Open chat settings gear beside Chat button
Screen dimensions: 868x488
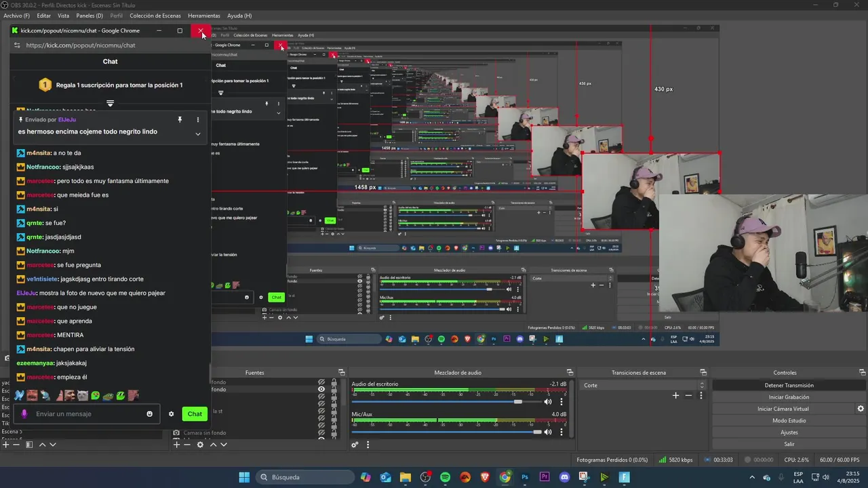(172, 414)
